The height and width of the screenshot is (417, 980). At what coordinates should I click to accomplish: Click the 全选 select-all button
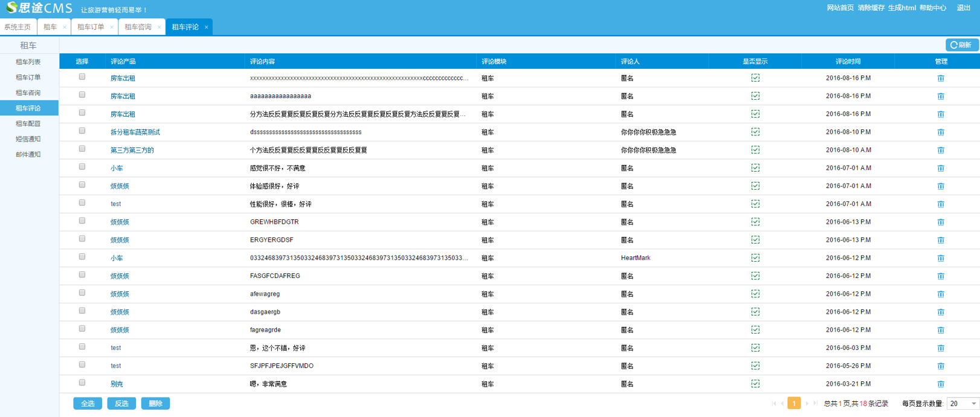[88, 404]
